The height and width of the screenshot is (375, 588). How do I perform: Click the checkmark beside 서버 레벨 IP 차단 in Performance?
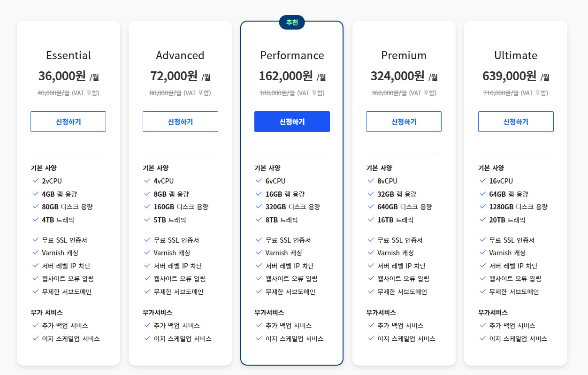259,266
